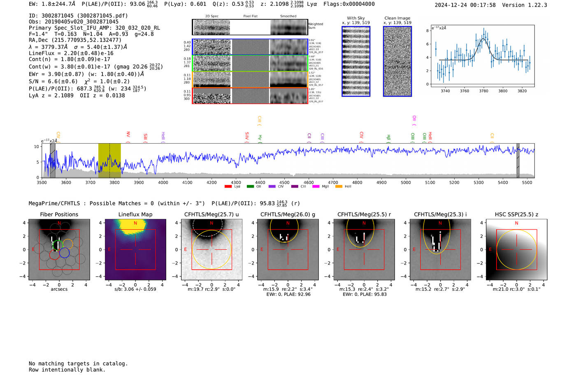This screenshot has width=576, height=392.
Task: Select the orange-bordered 2D fiber spectrum row
Action: (250, 79)
